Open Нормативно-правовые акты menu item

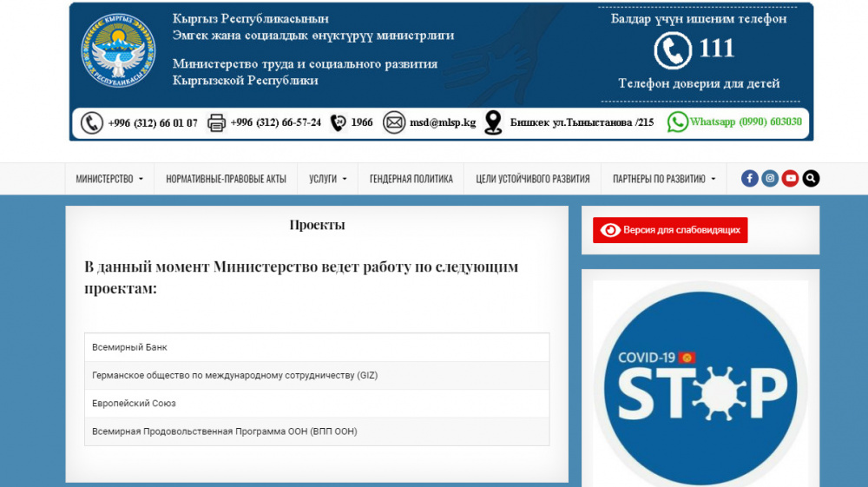[226, 180]
